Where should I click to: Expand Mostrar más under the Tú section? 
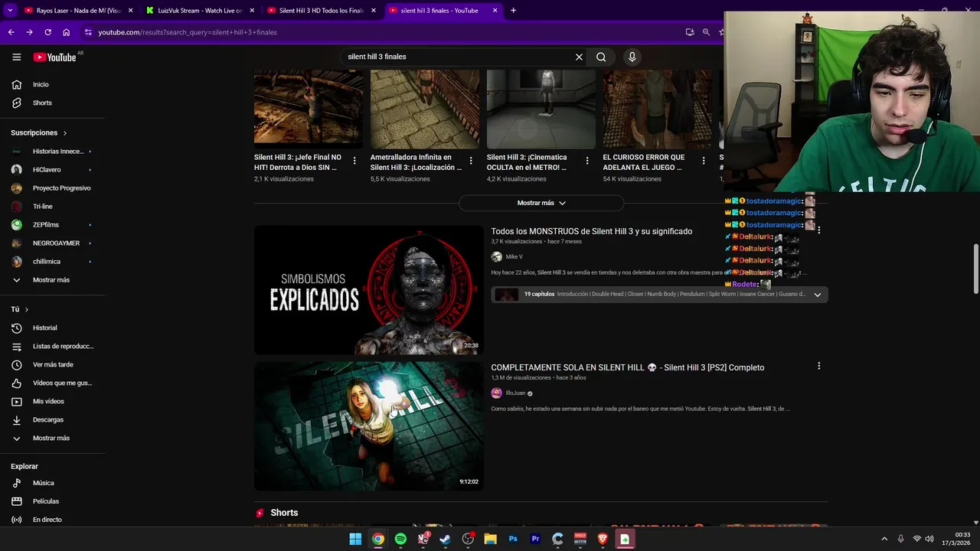(x=52, y=438)
